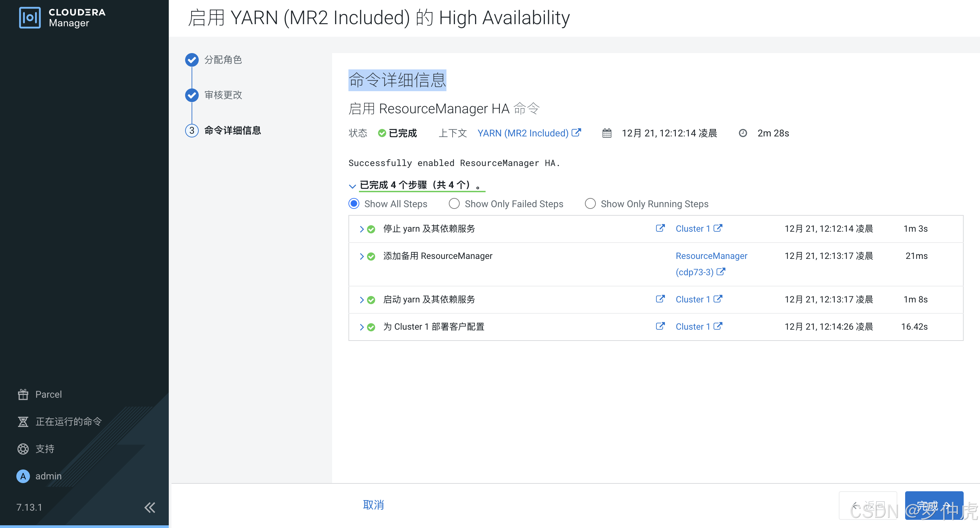
Task: Select Show All Steps radio button
Action: [354, 204]
